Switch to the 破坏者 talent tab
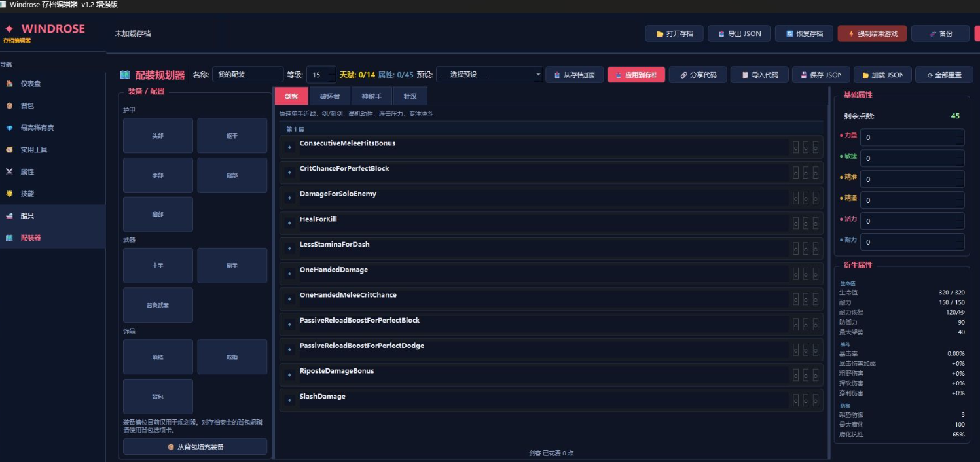Viewport: 980px width, 462px height. point(329,96)
